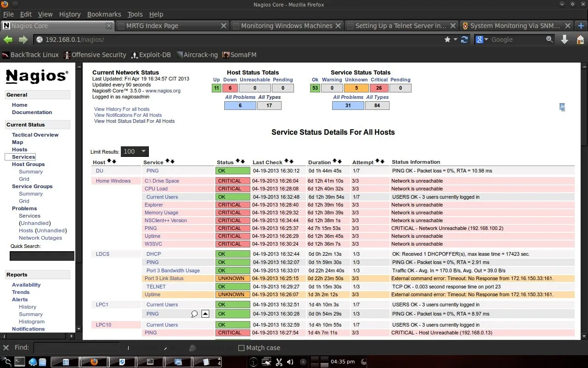
Task: Click Service All Problems 31 box
Action: pos(348,105)
